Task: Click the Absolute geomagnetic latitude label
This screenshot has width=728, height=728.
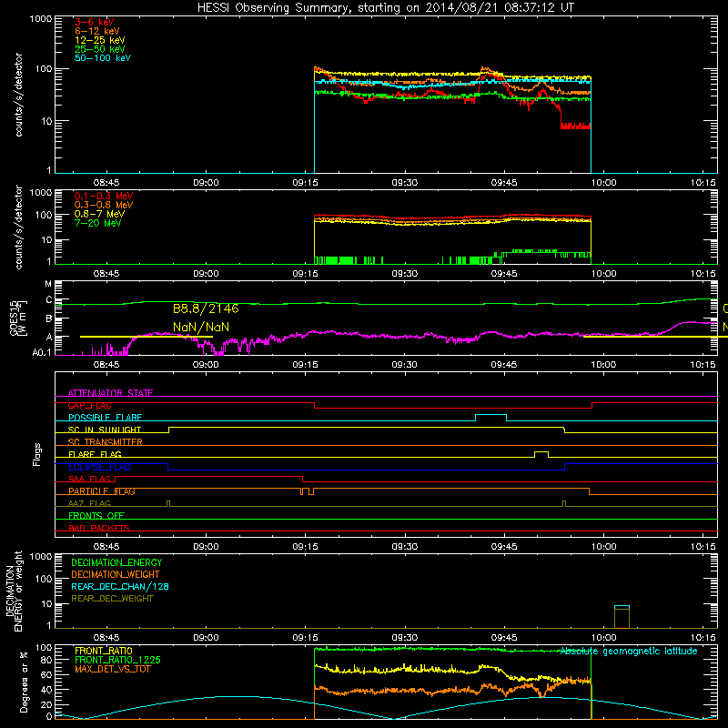Action: click(629, 651)
